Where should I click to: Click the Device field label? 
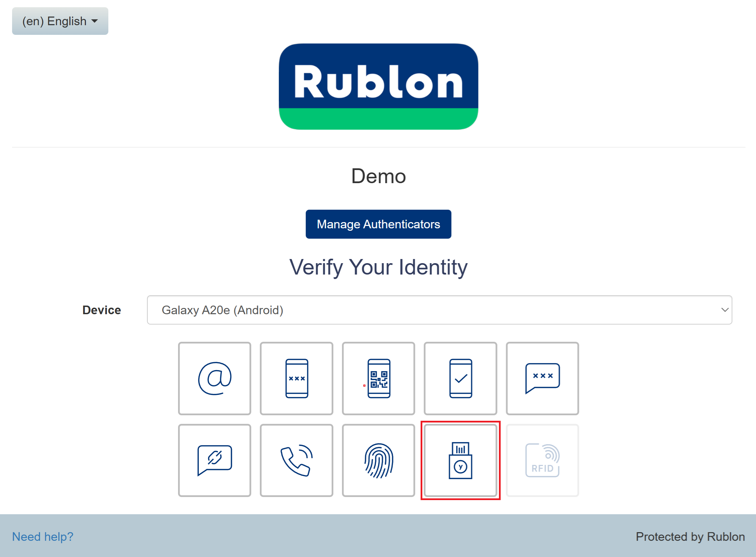tap(101, 310)
